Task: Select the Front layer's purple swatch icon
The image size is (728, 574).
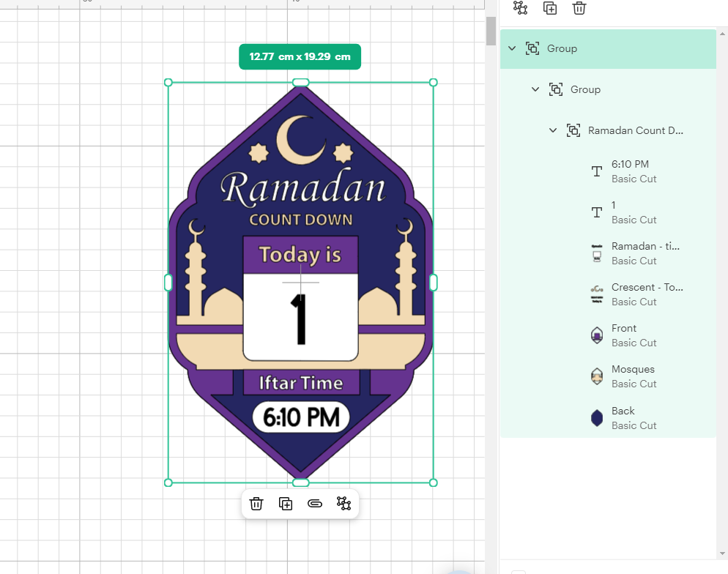Action: (596, 335)
